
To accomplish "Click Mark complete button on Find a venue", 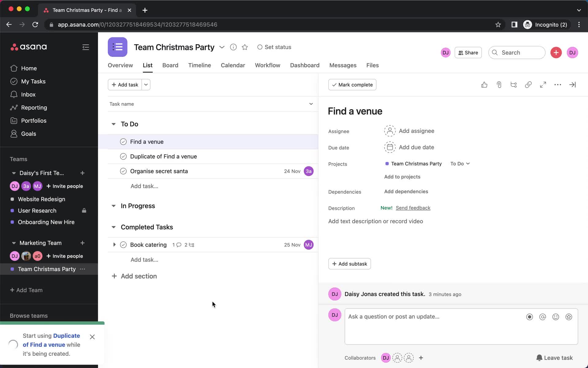I will 352,84.
